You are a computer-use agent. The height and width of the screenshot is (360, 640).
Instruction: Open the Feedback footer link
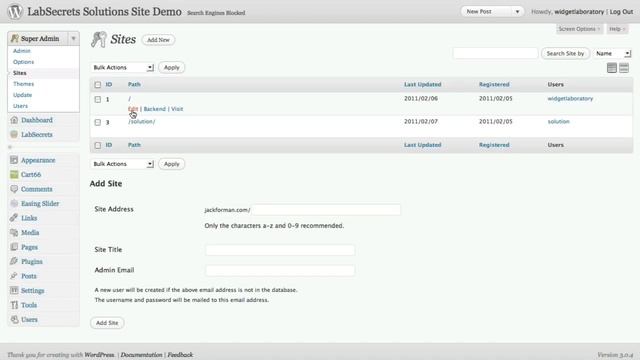pyautogui.click(x=180, y=355)
